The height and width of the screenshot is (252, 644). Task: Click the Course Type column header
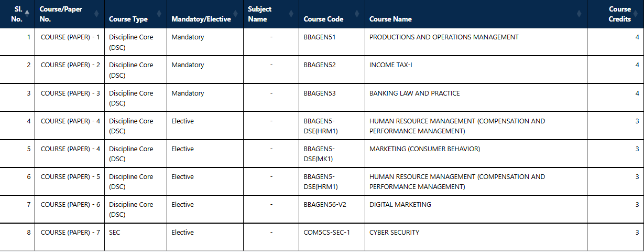pyautogui.click(x=128, y=19)
